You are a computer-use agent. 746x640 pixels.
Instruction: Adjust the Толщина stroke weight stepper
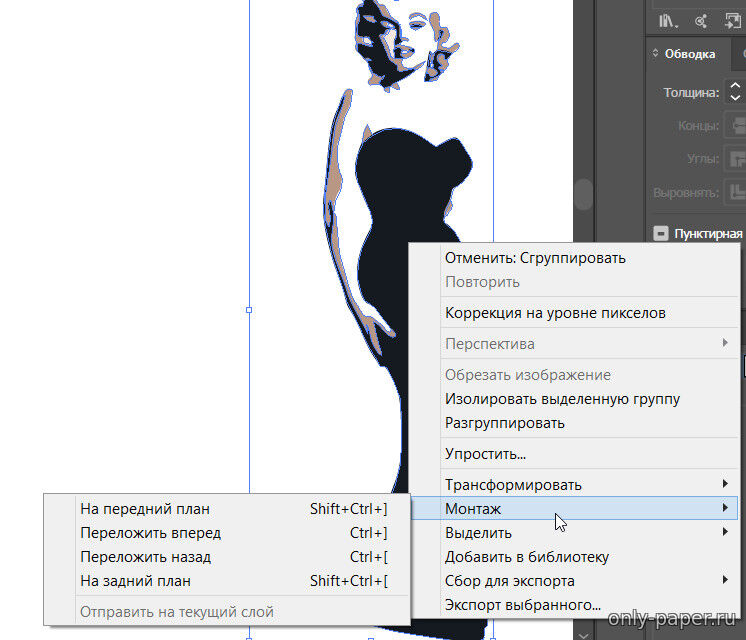(x=733, y=92)
